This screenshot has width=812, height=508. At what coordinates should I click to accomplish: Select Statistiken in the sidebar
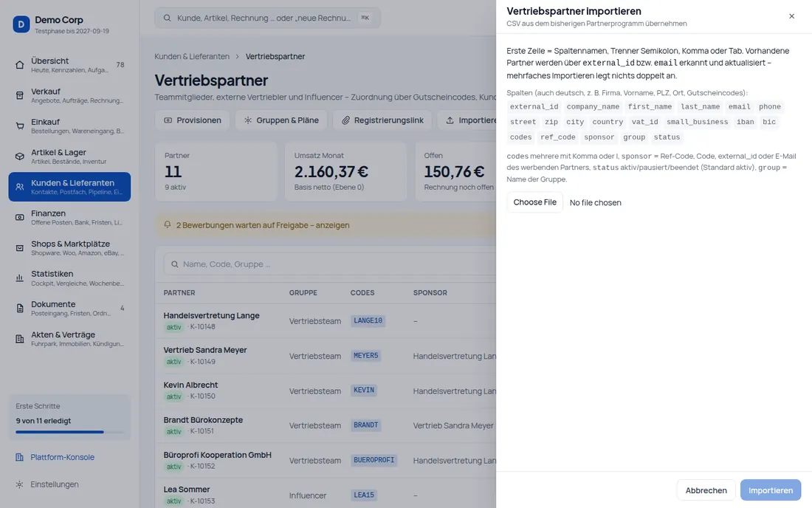(69, 278)
